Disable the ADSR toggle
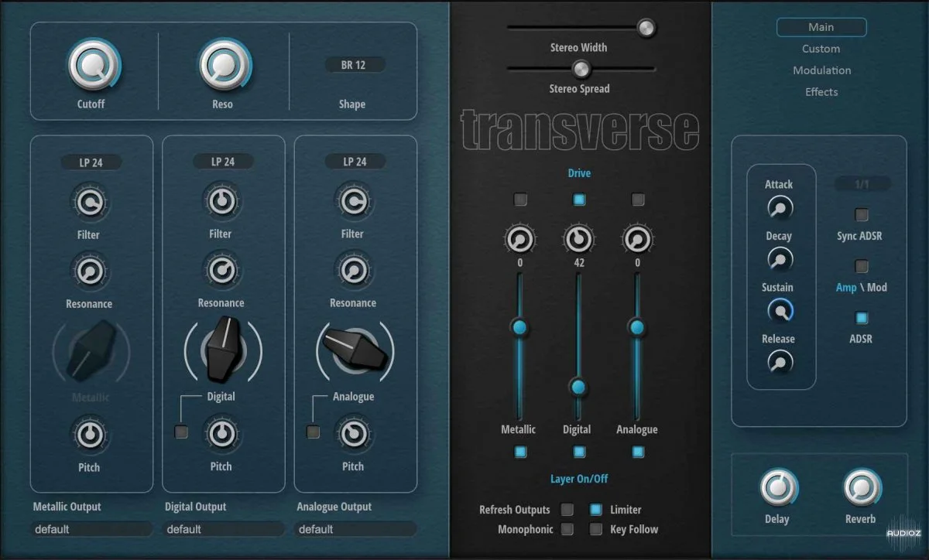929x560 pixels. pos(861,318)
